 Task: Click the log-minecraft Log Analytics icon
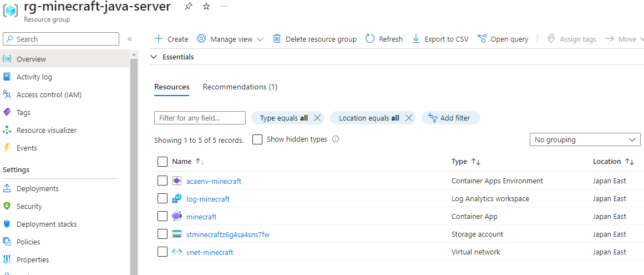pyautogui.click(x=176, y=199)
